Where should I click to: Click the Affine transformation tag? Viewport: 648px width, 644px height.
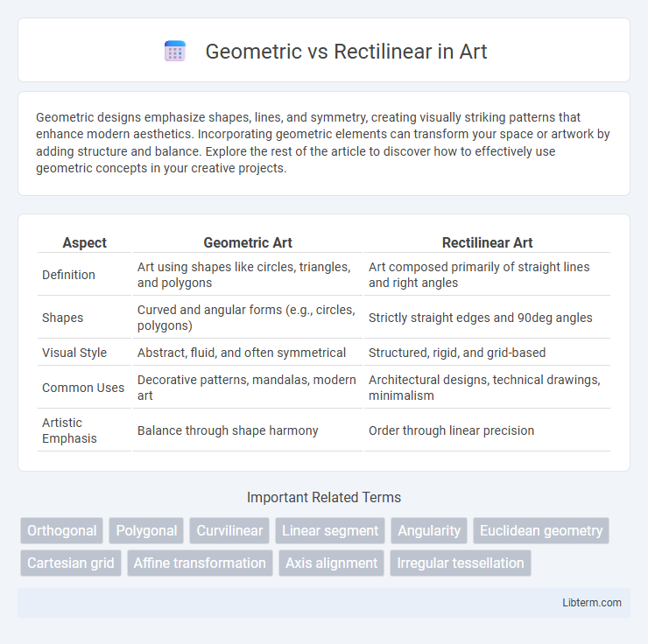(x=200, y=563)
